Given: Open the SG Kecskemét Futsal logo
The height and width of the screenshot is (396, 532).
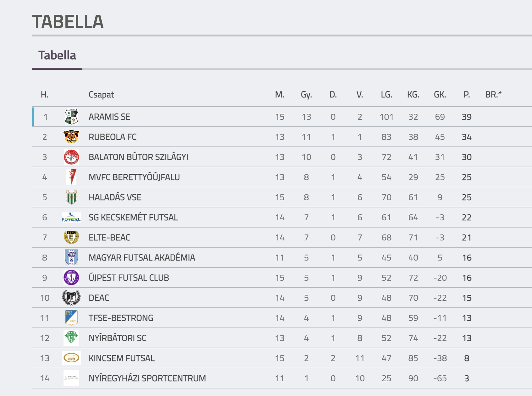Looking at the screenshot, I should [71, 217].
